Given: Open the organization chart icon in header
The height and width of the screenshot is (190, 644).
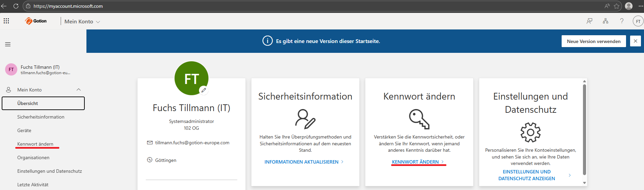Looking at the screenshot, I should point(605,21).
